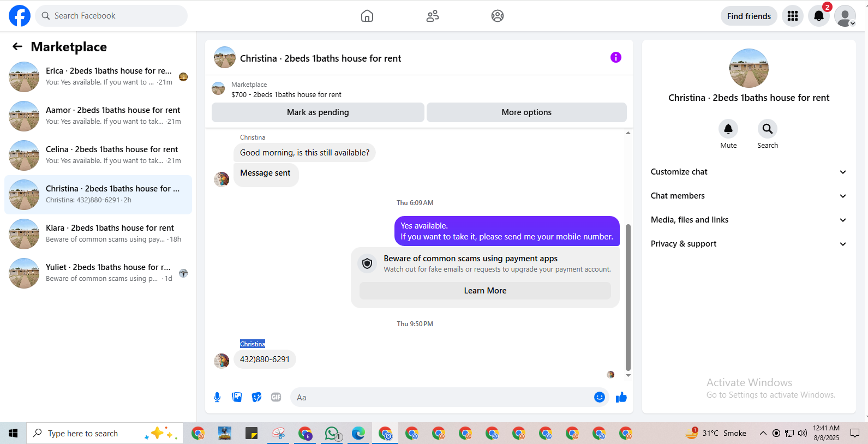Open the emoji picker smiley

[600, 397]
